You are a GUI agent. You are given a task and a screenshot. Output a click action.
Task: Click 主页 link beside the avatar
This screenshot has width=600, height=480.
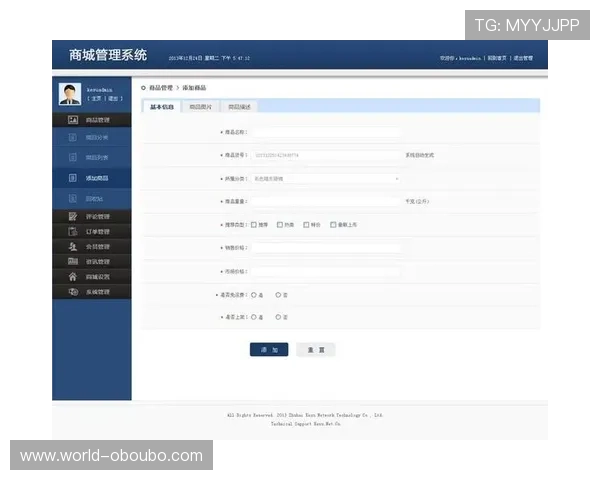tap(96, 99)
